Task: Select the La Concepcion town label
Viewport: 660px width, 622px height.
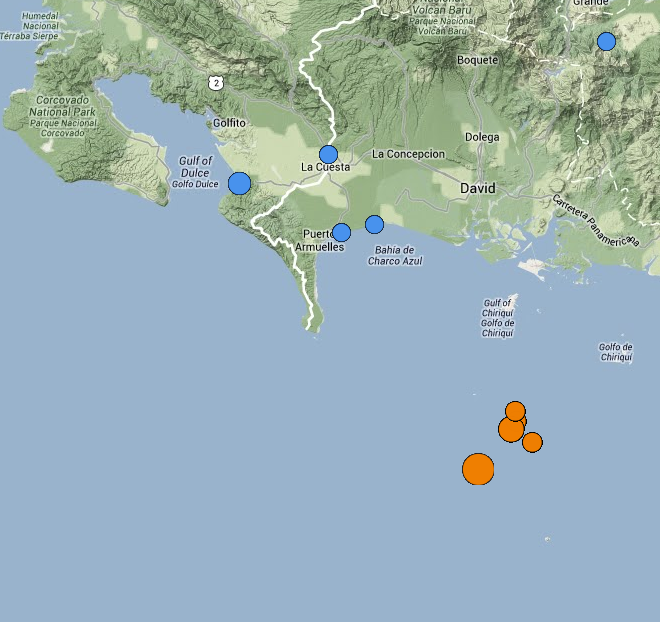Action: point(408,154)
